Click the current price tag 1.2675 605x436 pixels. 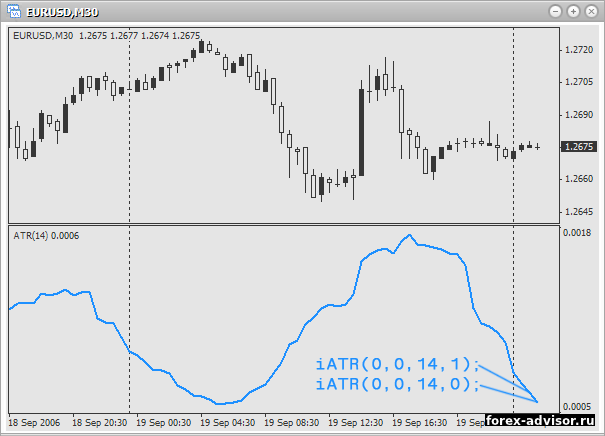(578, 147)
